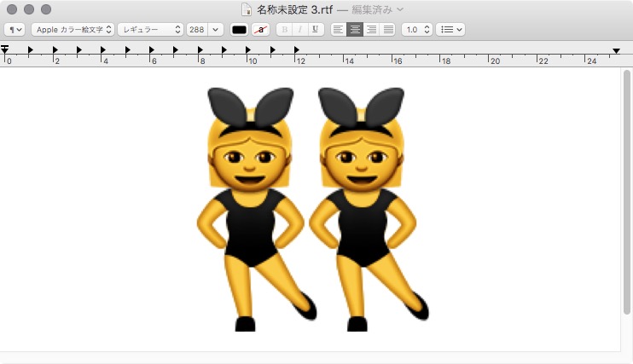
Task: Open the paragraph styles dropdown
Action: pyautogui.click(x=15, y=30)
